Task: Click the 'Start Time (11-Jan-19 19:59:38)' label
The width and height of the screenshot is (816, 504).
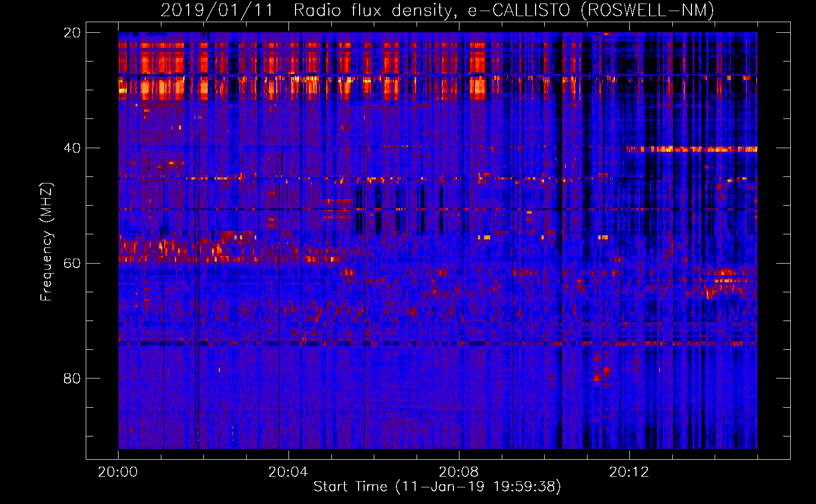Action: pos(437,487)
